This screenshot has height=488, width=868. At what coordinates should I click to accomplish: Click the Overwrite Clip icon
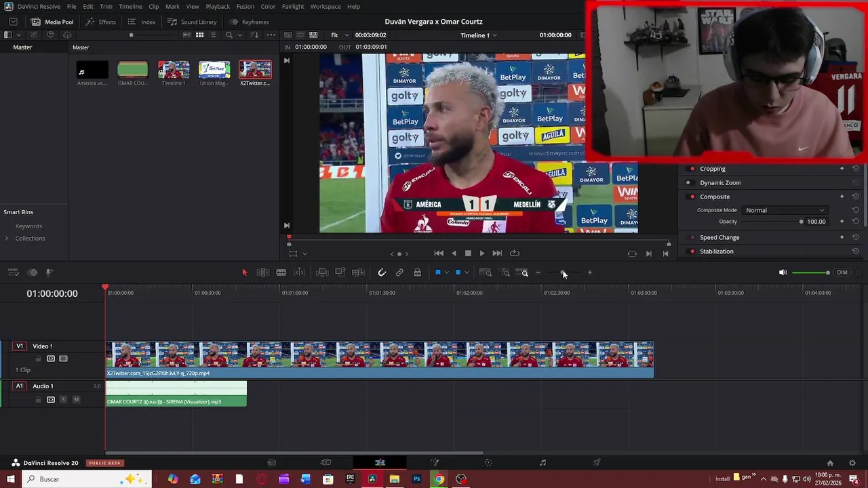(340, 272)
